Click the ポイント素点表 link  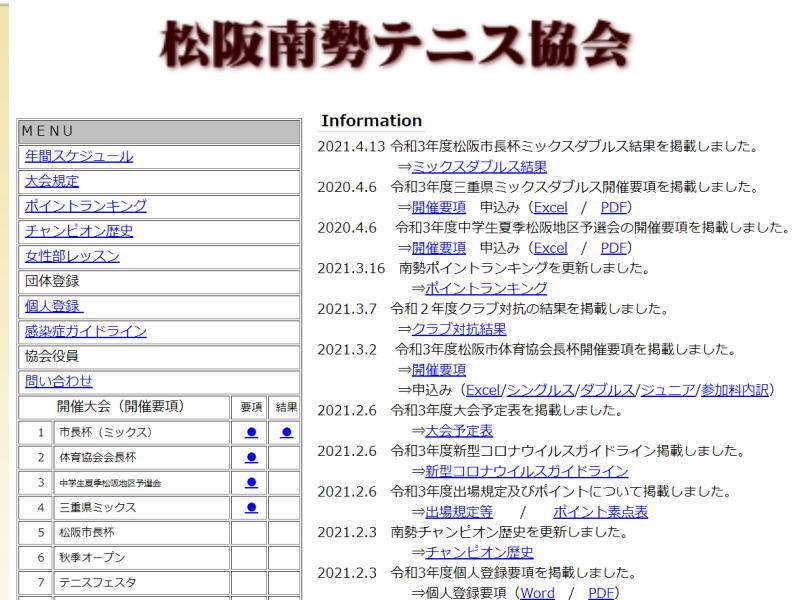[x=600, y=512]
